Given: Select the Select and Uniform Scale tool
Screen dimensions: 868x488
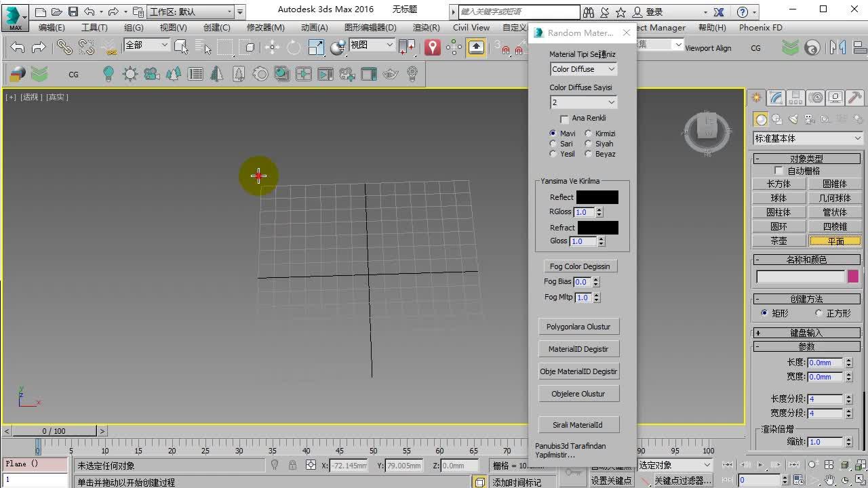Looking at the screenshot, I should pyautogui.click(x=316, y=47).
